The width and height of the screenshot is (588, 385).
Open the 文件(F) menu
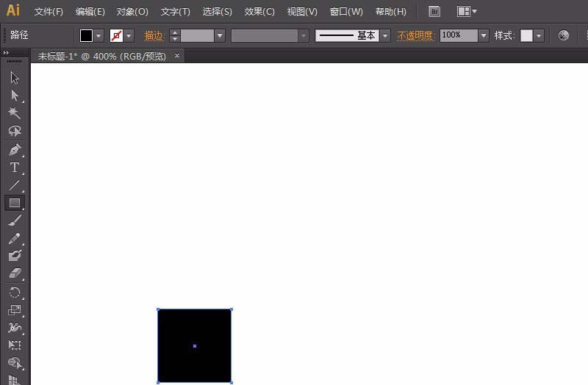[49, 12]
